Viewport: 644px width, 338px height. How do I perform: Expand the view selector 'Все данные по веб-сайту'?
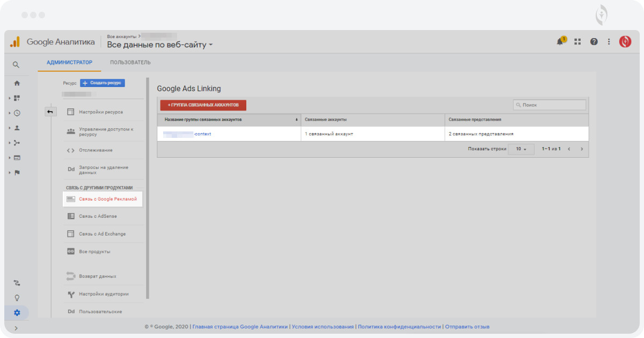(x=160, y=45)
